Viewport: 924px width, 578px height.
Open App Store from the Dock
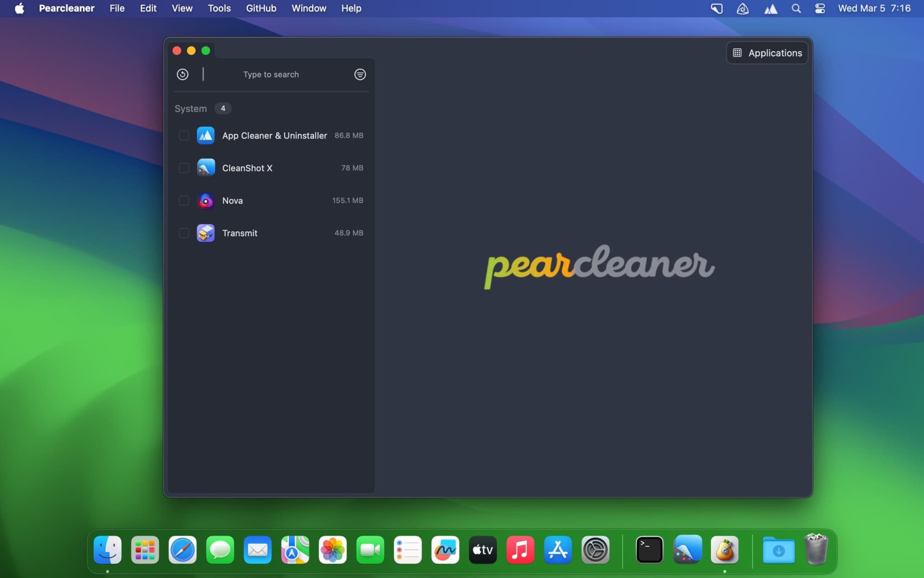point(558,550)
